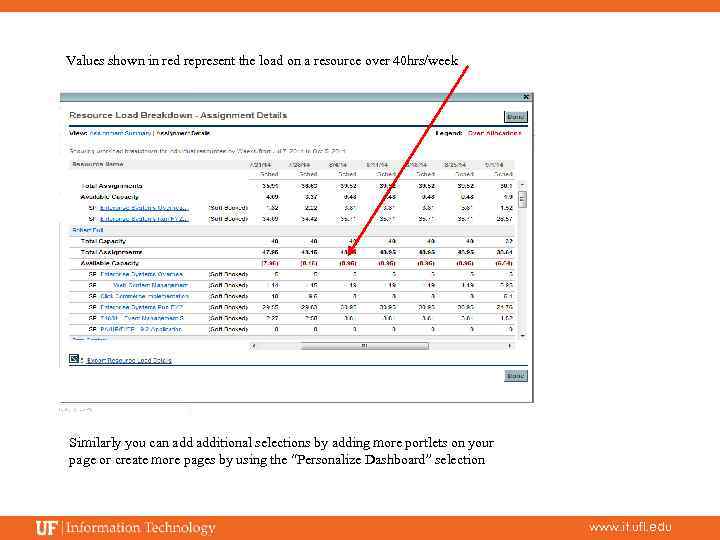The image size is (720, 540).
Task: Click the Resource Load Breakdown - Assignment Details title
Action: [x=178, y=115]
